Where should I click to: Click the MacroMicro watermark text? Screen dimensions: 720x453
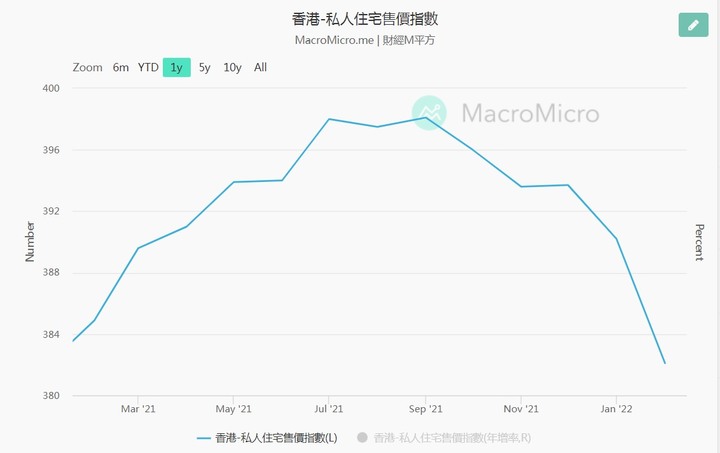(x=530, y=113)
